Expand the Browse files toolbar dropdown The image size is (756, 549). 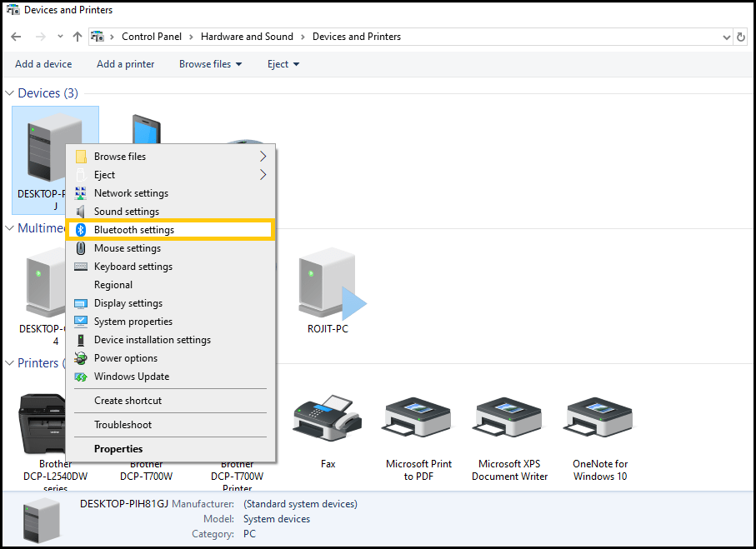point(211,64)
